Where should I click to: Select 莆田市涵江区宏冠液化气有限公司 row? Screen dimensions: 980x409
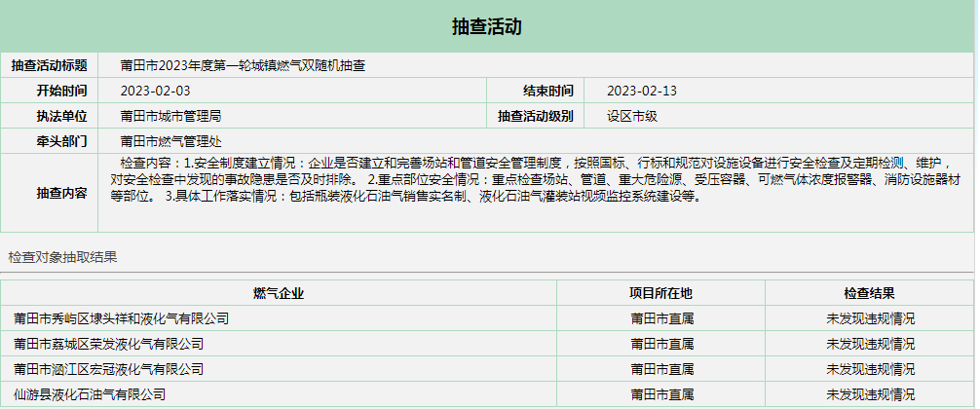108,369
